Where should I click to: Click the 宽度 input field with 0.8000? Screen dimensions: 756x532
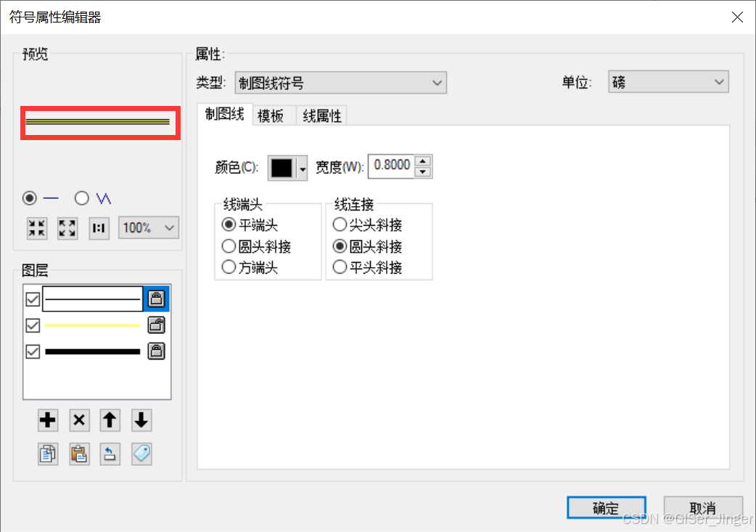pos(391,166)
